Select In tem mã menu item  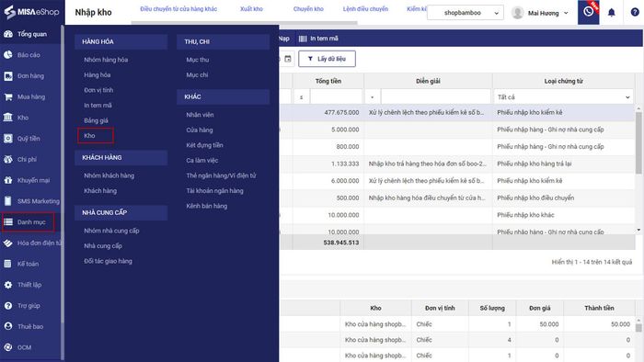pyautogui.click(x=98, y=106)
